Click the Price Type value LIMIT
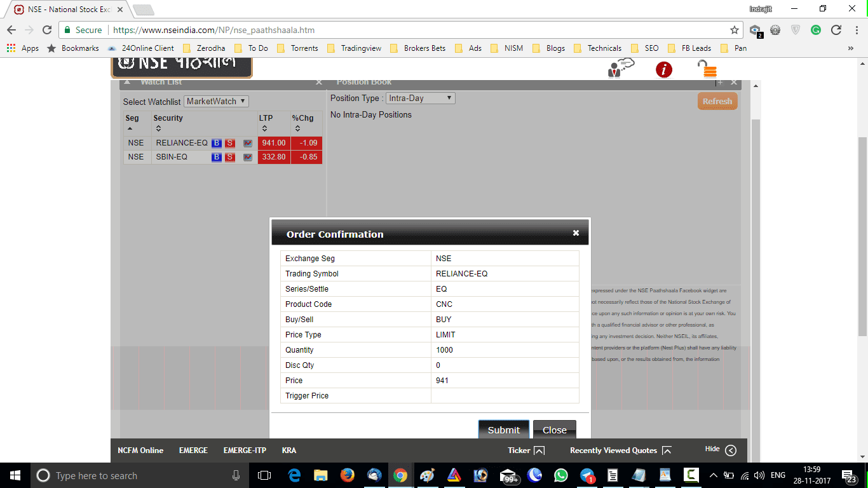The height and width of the screenshot is (488, 868). (445, 335)
